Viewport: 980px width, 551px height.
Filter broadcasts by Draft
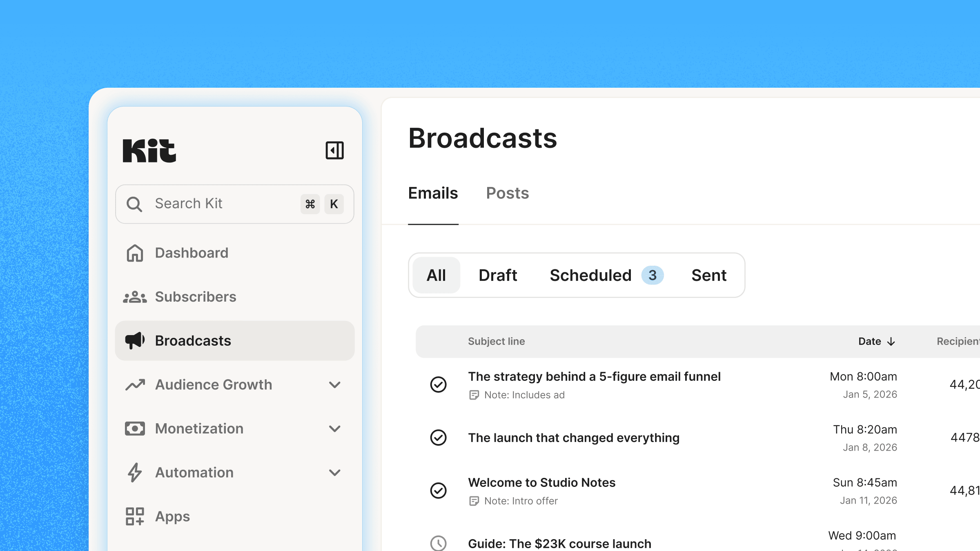coord(498,275)
